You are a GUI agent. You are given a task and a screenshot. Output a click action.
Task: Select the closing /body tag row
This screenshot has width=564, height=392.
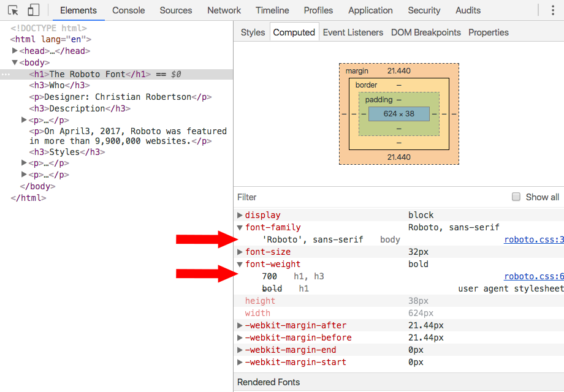coord(37,186)
